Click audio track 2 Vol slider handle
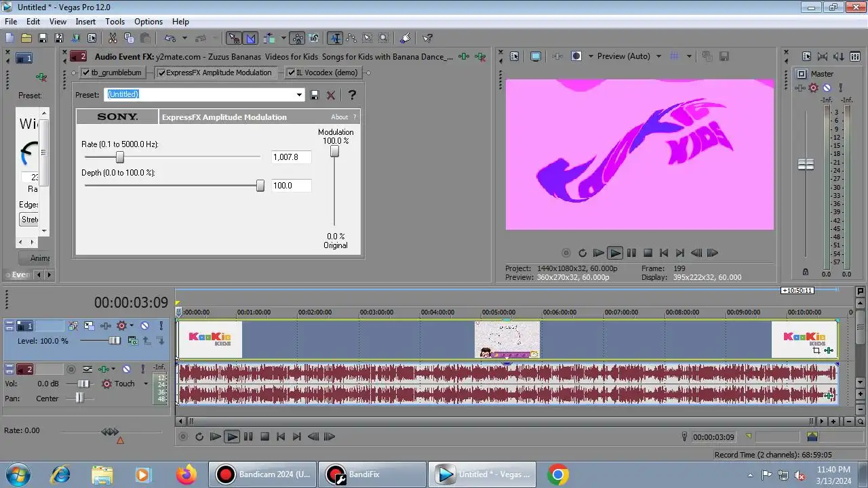Screen dimensions: 868x488 pyautogui.click(x=82, y=384)
